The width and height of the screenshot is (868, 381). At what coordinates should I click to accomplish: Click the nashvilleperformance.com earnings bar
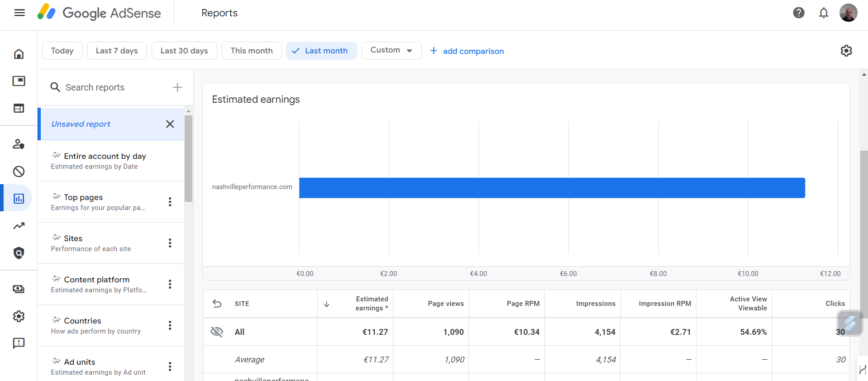tap(552, 188)
